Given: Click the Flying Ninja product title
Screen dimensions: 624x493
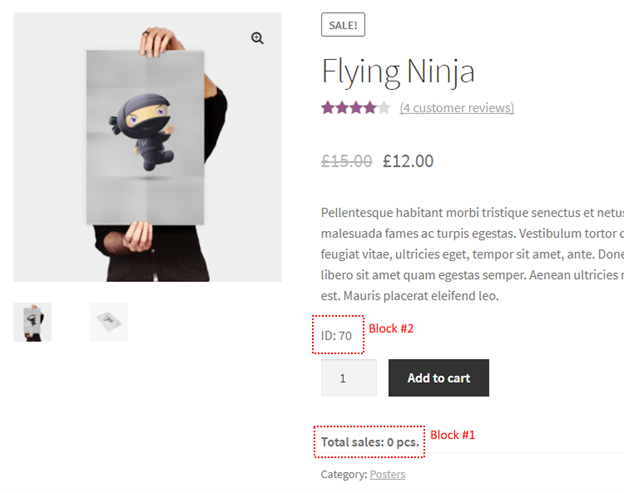Looking at the screenshot, I should pyautogui.click(x=398, y=72).
